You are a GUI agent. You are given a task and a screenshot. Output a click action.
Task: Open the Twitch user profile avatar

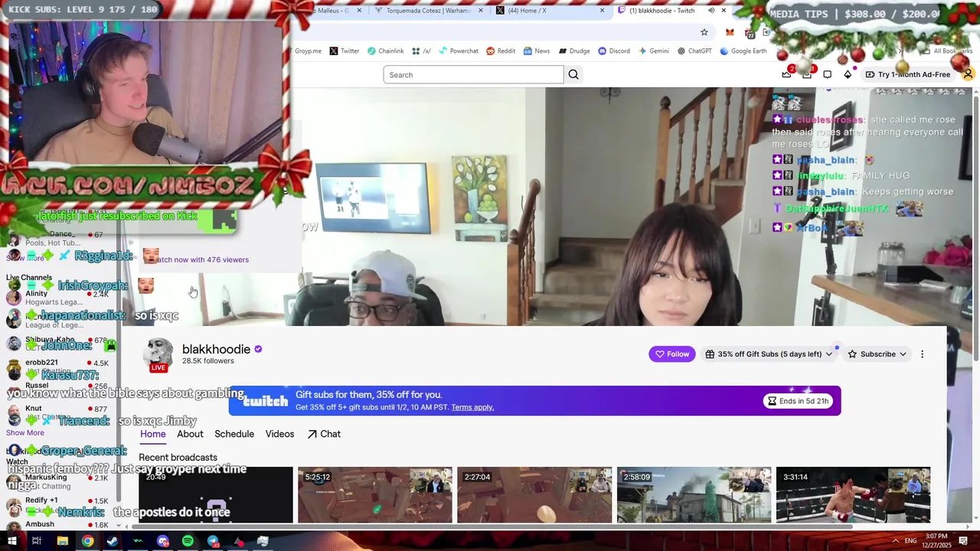pyautogui.click(x=968, y=74)
